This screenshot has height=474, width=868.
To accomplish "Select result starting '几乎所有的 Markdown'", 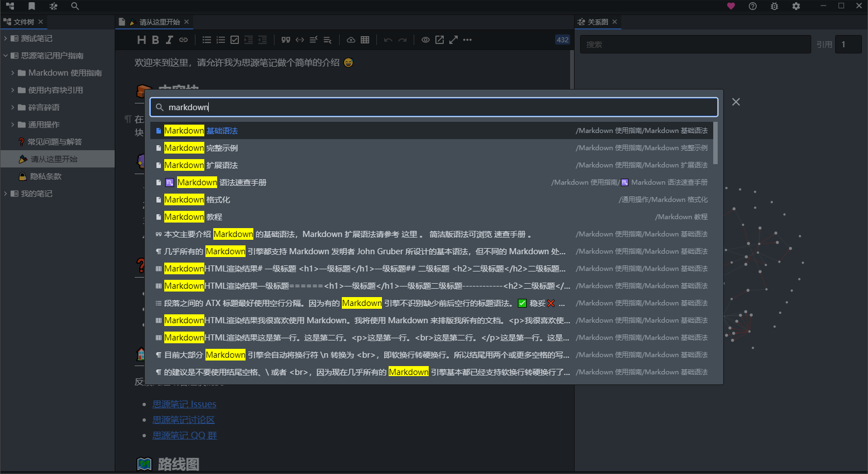I will pos(431,251).
